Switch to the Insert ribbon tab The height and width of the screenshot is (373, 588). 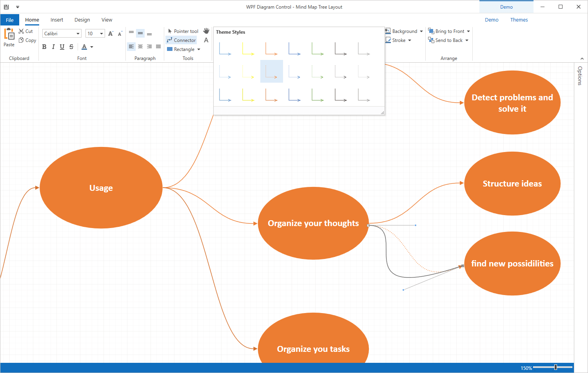(x=56, y=20)
